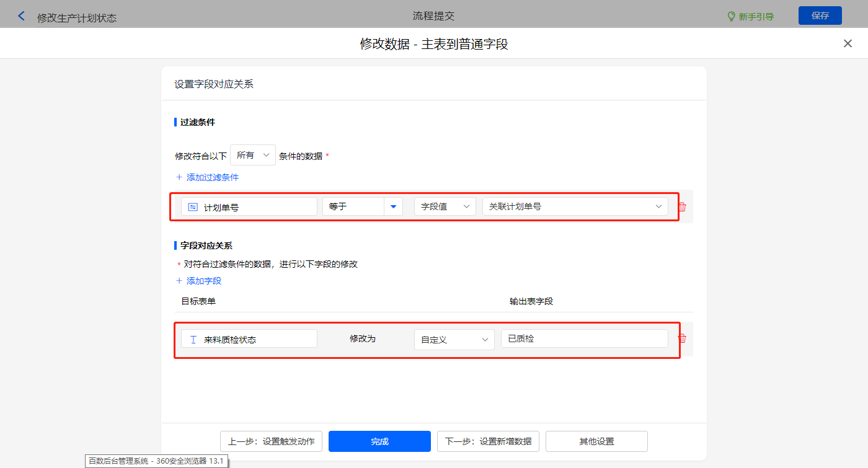Open the 新手引导 lightbulb guide
This screenshot has width=868, height=468.
coord(750,16)
